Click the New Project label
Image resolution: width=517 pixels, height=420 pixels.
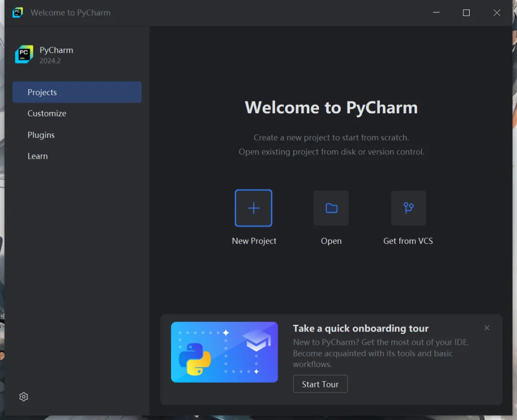[x=254, y=241]
